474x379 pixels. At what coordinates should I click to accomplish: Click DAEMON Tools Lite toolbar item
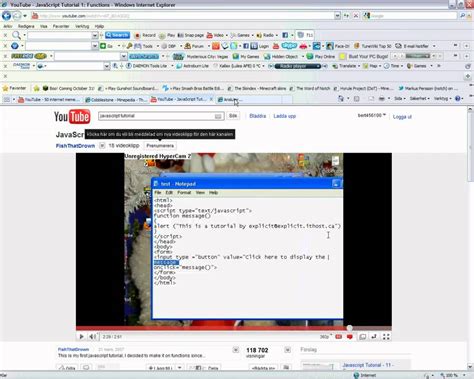point(146,66)
